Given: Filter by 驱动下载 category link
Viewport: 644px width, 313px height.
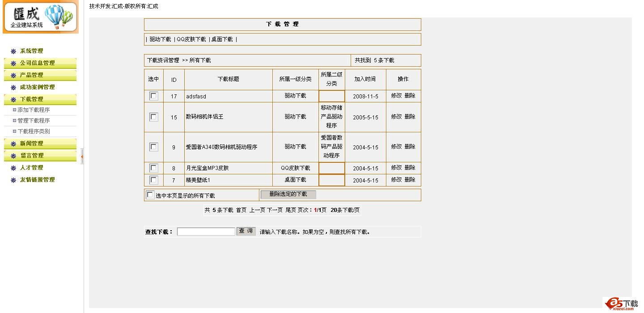Looking at the screenshot, I should pos(160,39).
